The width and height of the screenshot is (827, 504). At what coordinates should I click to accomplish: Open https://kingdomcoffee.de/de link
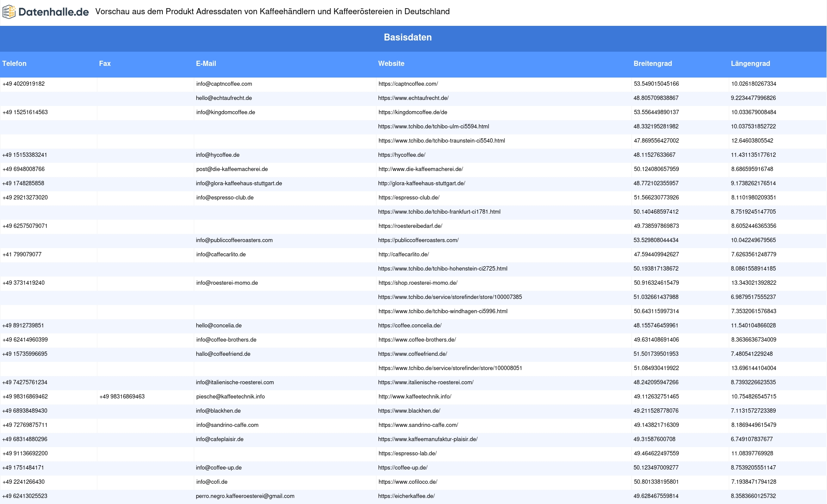coord(413,112)
